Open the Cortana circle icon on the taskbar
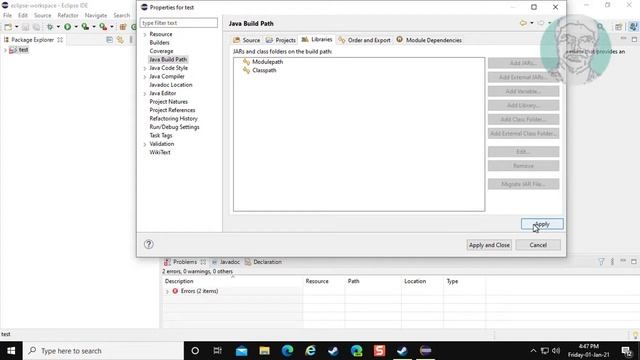The image size is (640, 360). (195, 351)
